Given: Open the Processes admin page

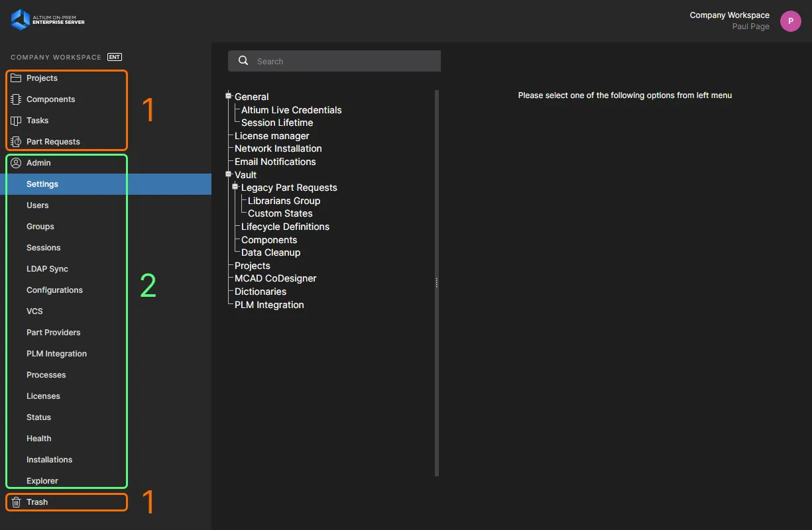Looking at the screenshot, I should (x=106, y=375).
